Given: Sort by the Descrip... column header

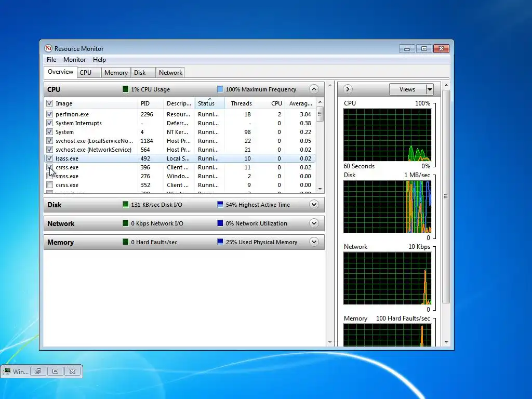Looking at the screenshot, I should [179, 103].
